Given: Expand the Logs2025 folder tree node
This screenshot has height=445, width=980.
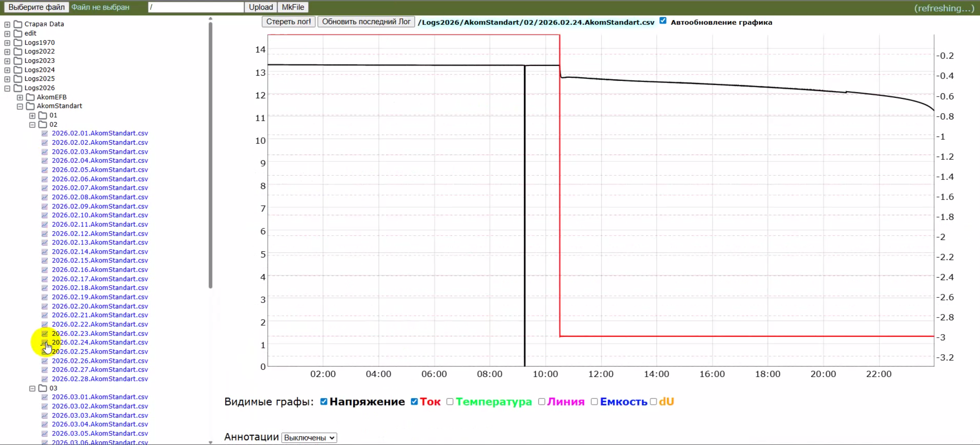Looking at the screenshot, I should click(7, 79).
